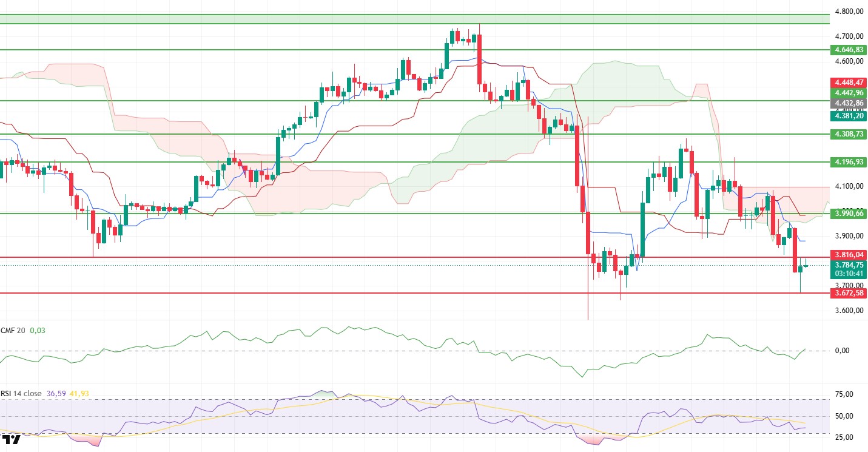The width and height of the screenshot is (868, 452).
Task: Select the 4.646,83 green price label
Action: coord(849,50)
